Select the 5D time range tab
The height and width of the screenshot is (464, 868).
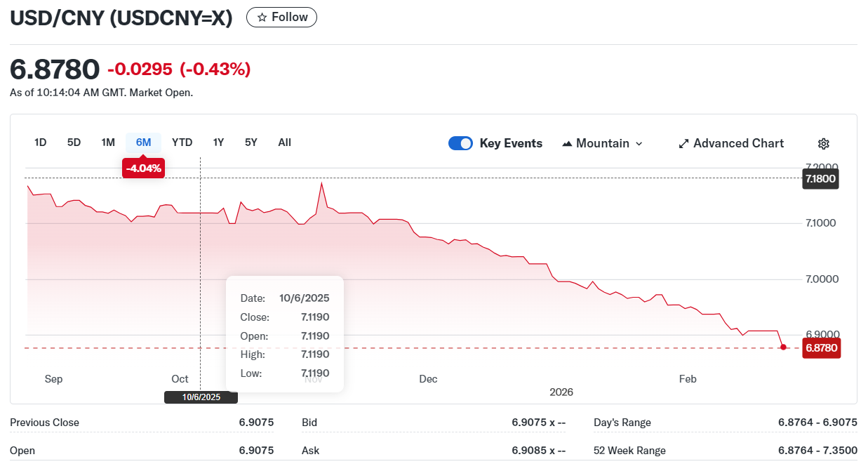(x=74, y=142)
